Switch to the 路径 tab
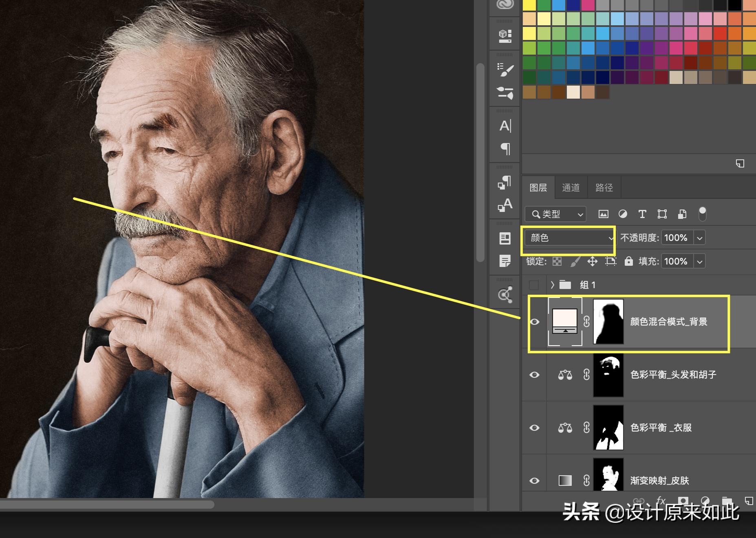Image resolution: width=756 pixels, height=538 pixels. [x=604, y=187]
